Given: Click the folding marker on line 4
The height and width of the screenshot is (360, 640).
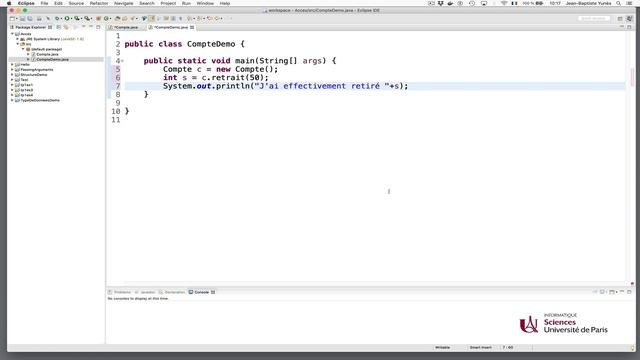Looking at the screenshot, I should pos(122,61).
